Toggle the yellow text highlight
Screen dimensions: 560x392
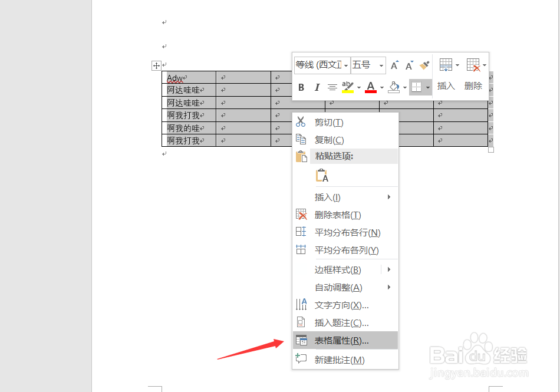tap(347, 87)
